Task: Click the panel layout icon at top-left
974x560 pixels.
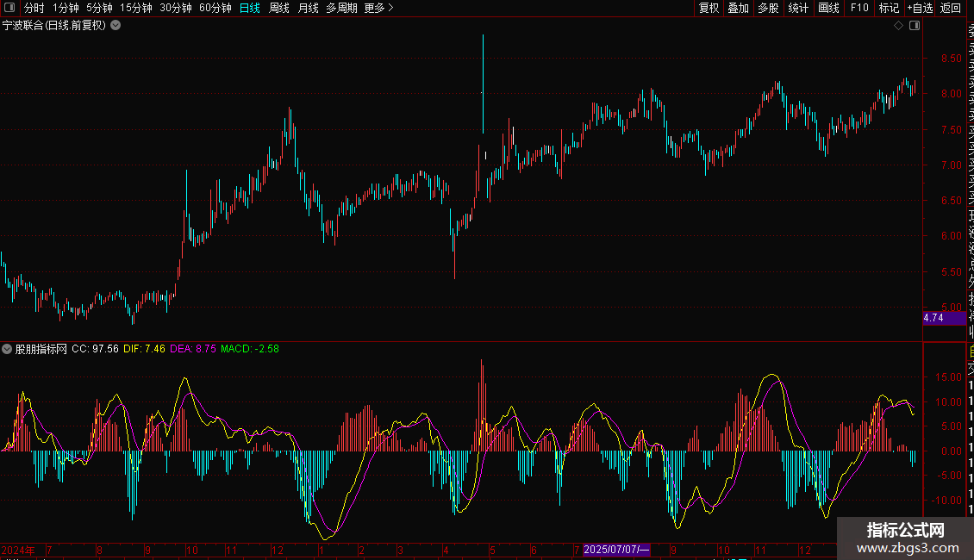Action: [9, 8]
